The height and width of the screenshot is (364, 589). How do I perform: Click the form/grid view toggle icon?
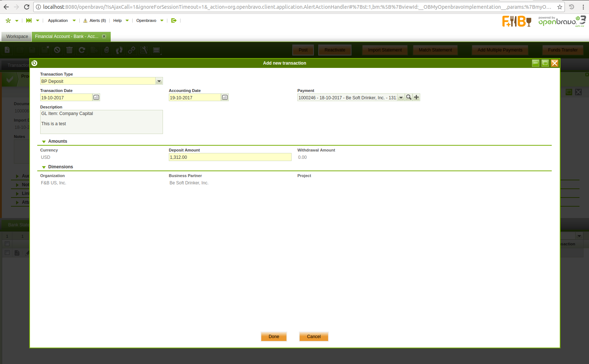(156, 50)
